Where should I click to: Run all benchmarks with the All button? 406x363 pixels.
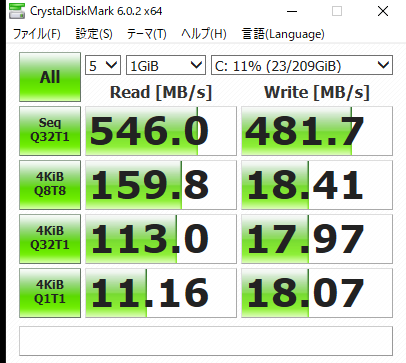click(50, 77)
